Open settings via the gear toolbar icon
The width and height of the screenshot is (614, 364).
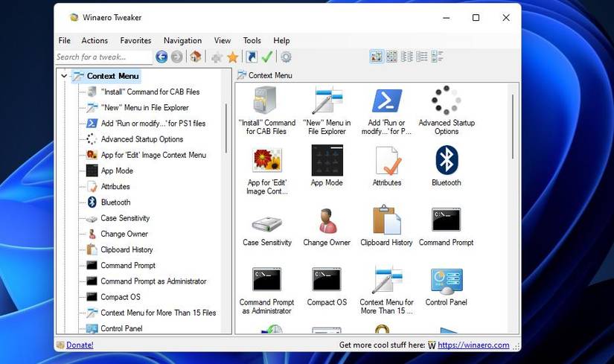tap(287, 57)
